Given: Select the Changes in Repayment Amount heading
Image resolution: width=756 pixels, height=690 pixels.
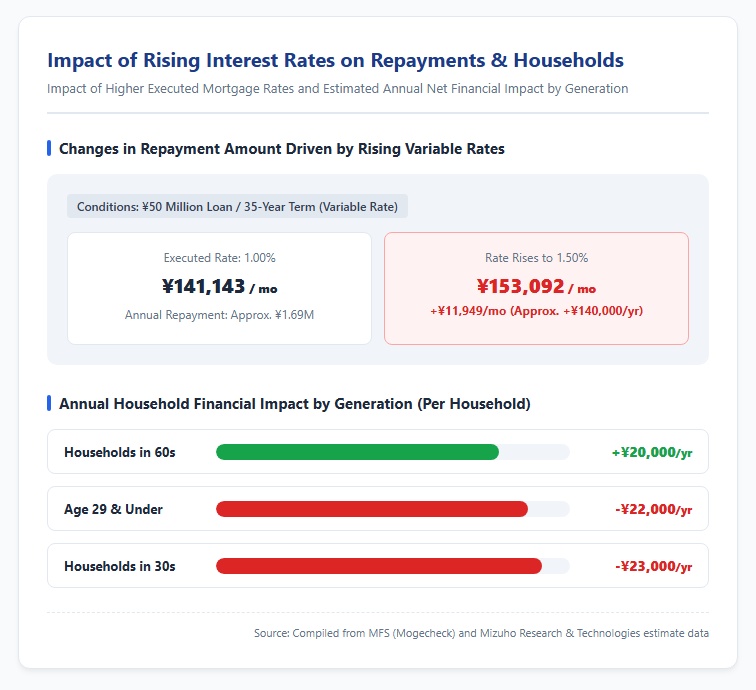Looking at the screenshot, I should click(282, 149).
